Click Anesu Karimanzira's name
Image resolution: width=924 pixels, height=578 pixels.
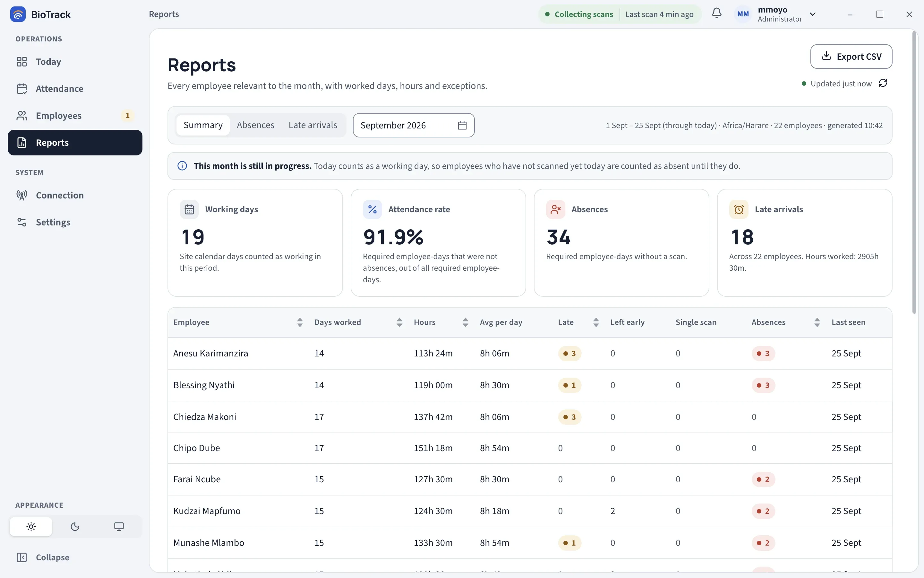pos(210,353)
